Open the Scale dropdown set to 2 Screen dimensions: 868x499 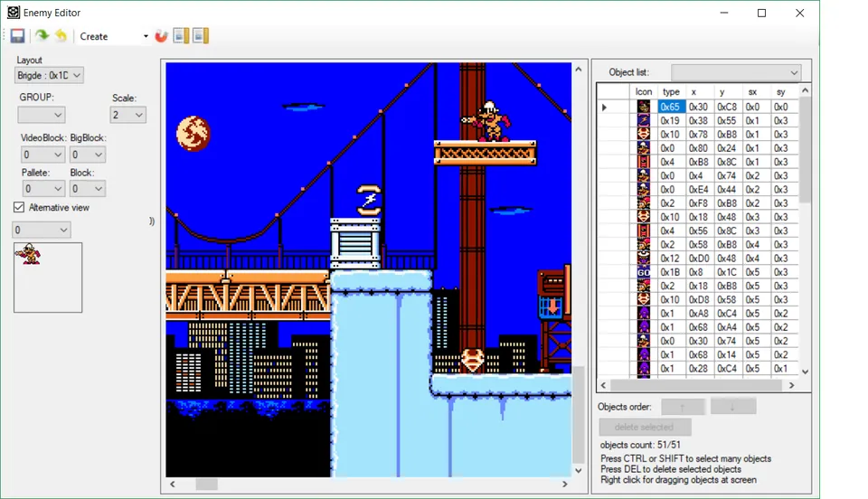point(127,115)
